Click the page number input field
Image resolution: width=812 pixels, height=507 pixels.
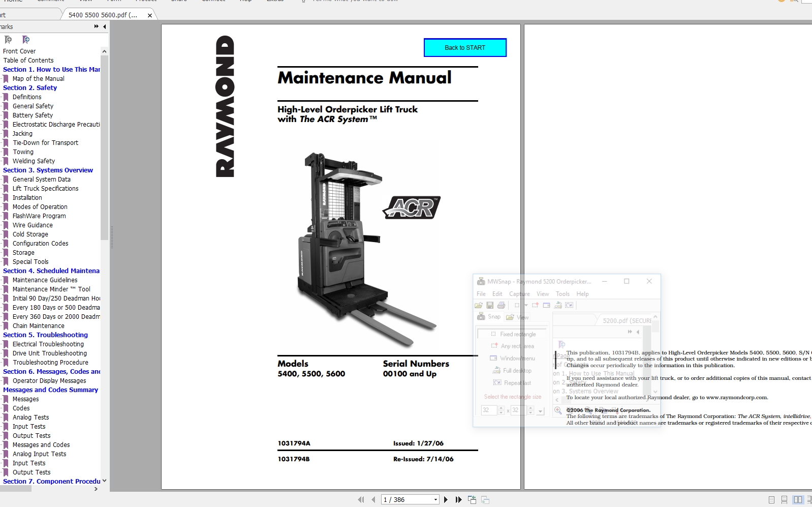(407, 500)
